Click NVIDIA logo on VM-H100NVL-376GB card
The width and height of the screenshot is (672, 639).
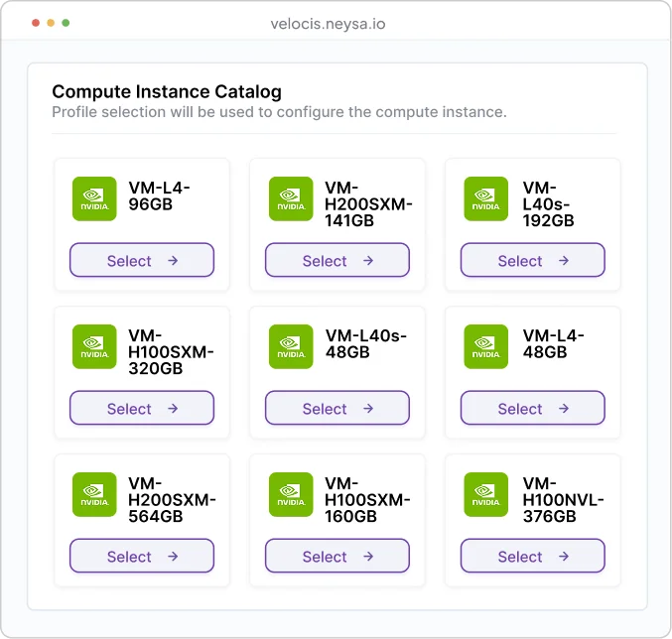tap(486, 494)
